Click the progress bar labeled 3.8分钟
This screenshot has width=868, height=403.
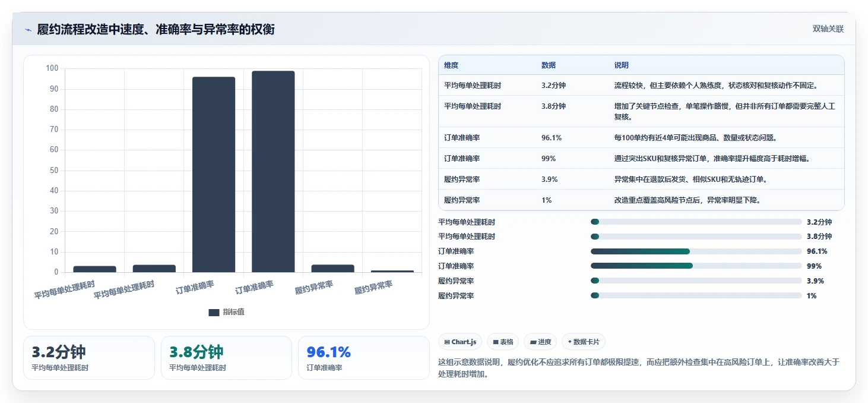coord(696,237)
